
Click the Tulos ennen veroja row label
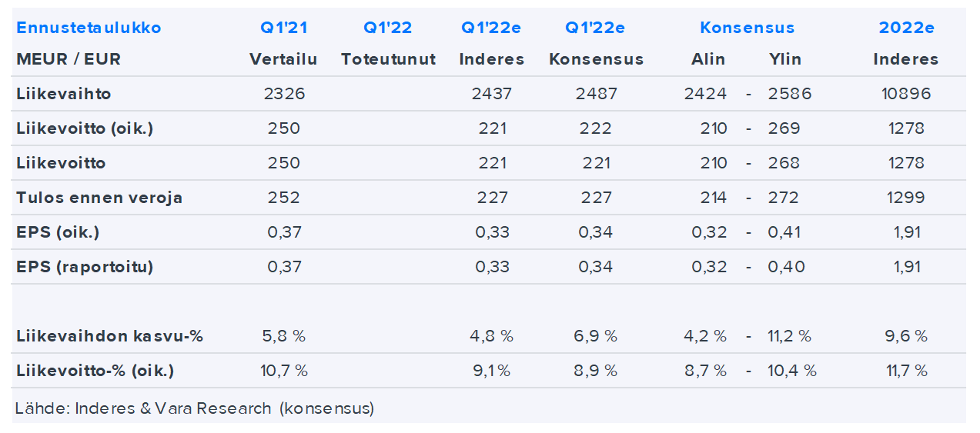pyautogui.click(x=99, y=198)
